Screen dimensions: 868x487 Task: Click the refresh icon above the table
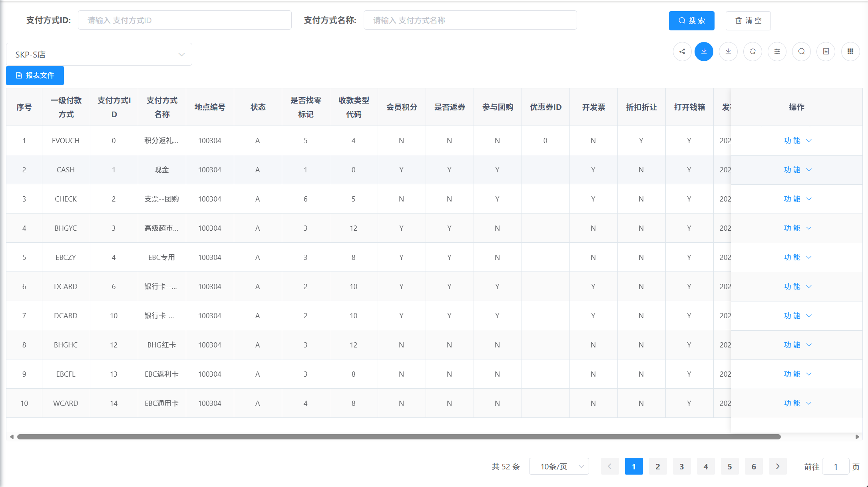pos(753,52)
